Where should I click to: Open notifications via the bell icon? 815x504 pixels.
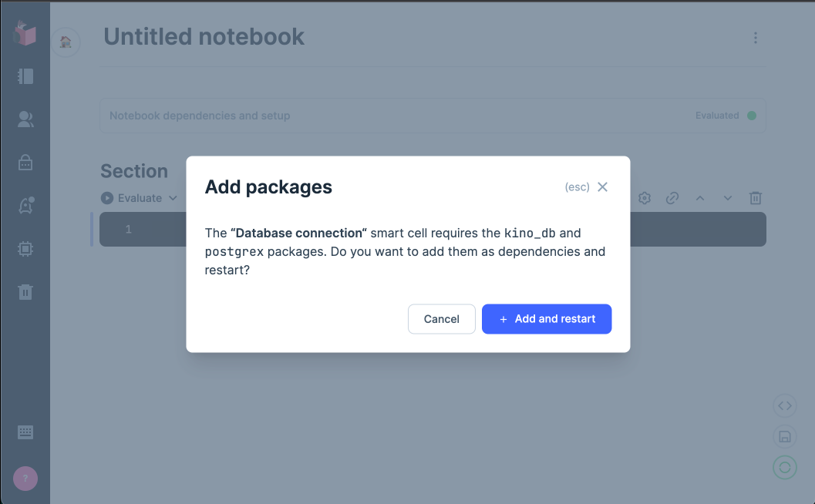point(25,206)
